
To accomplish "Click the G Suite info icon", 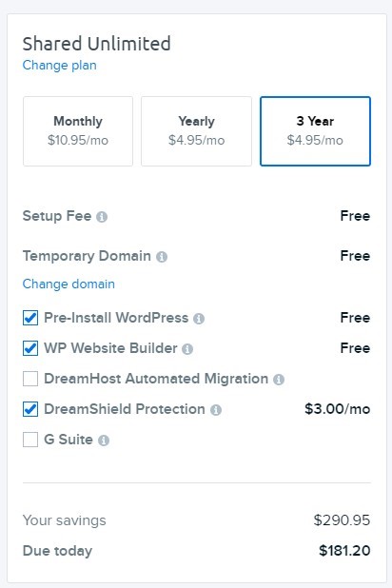I will pos(104,441).
